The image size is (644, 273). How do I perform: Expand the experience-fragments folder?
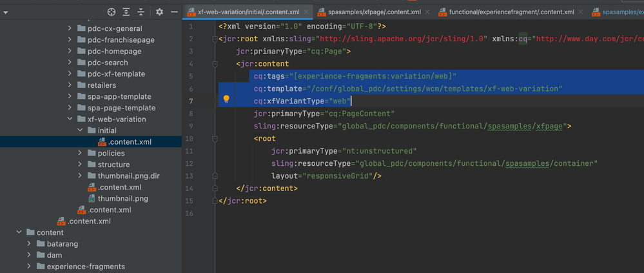(x=29, y=267)
